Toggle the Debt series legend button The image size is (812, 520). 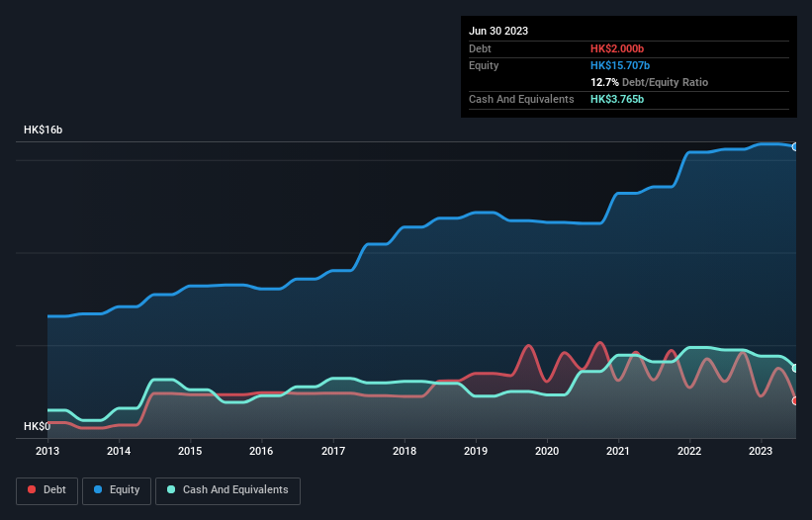pos(47,490)
